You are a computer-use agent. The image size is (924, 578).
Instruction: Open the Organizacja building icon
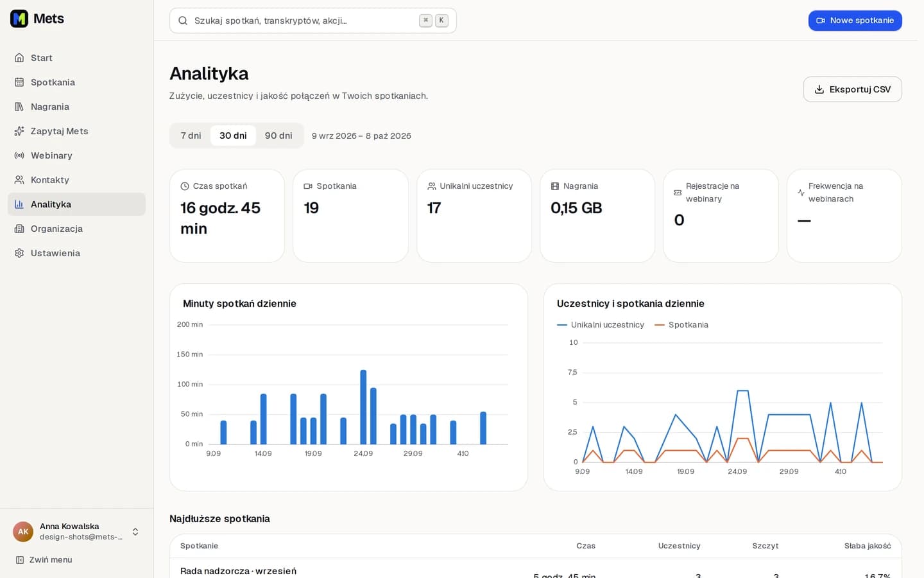19,229
